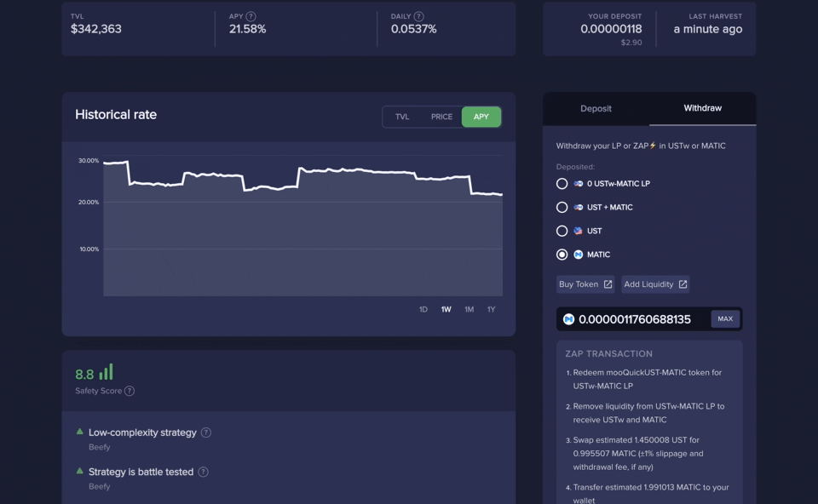
Task: Set chart range to 1Y
Action: (x=492, y=310)
